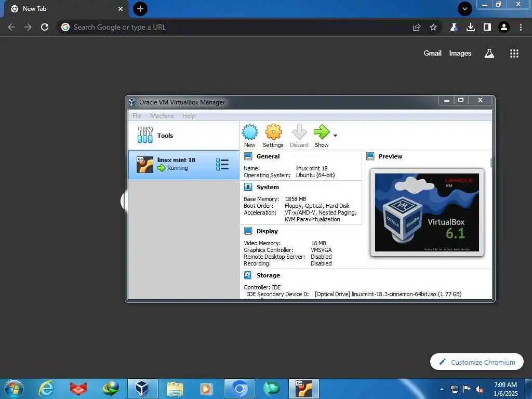
Task: Select the linux mint 18 virtual machine
Action: (x=184, y=165)
